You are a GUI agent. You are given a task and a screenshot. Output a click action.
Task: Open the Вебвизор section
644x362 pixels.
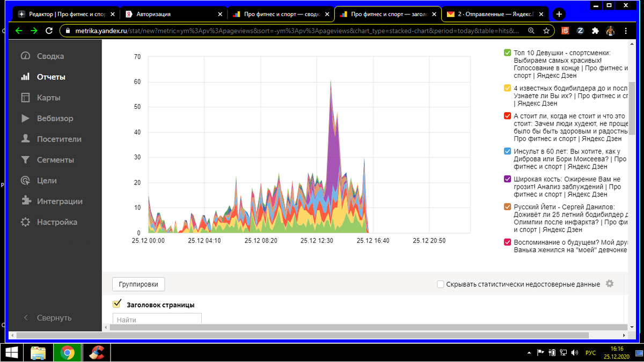click(x=55, y=119)
